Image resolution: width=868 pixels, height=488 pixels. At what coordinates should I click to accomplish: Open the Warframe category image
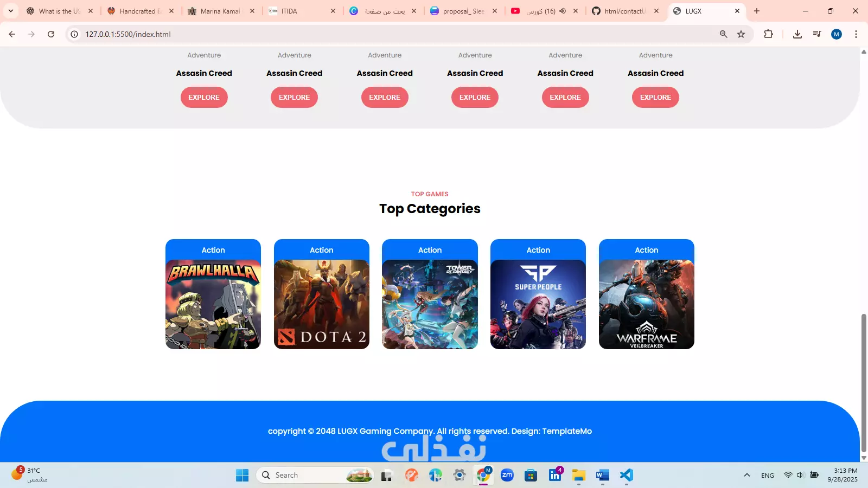[x=647, y=304]
